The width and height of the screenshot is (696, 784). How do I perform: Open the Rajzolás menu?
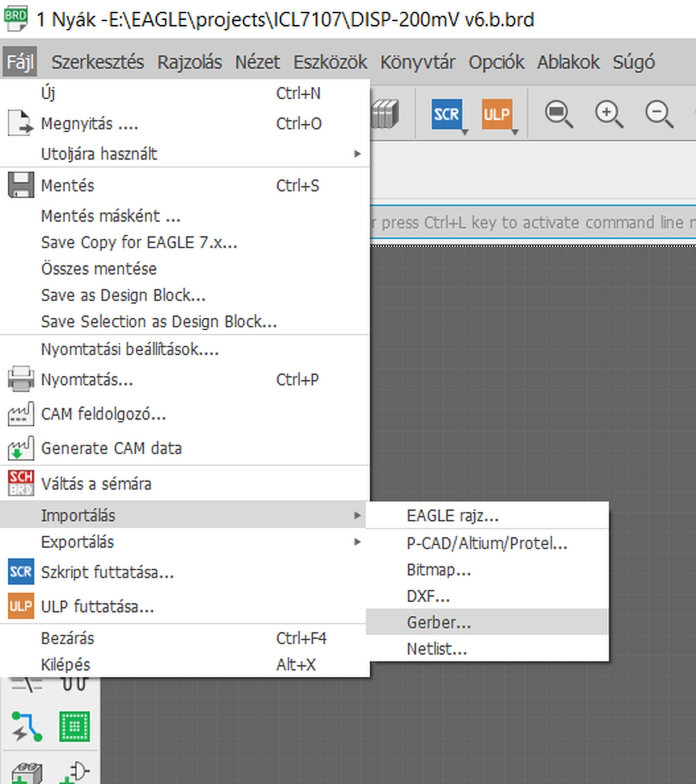pyautogui.click(x=190, y=62)
